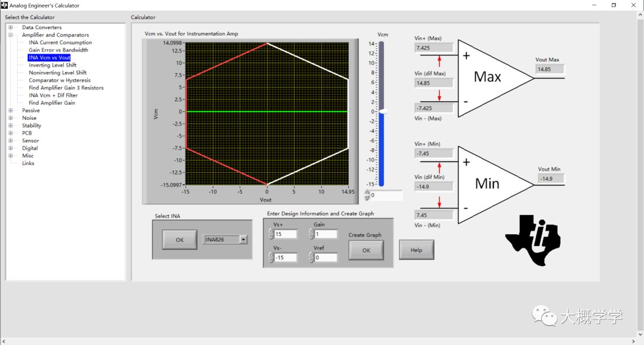Click Create Graph OK button

tap(366, 250)
